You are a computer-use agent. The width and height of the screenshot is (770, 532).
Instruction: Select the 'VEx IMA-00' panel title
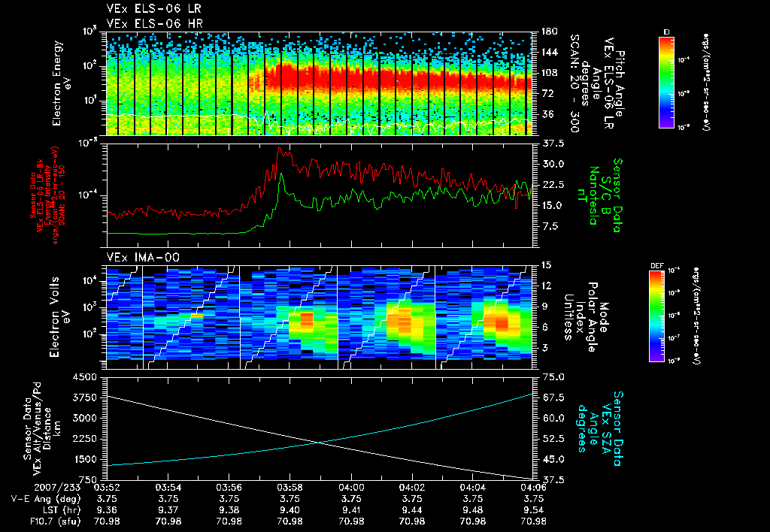coord(143,257)
